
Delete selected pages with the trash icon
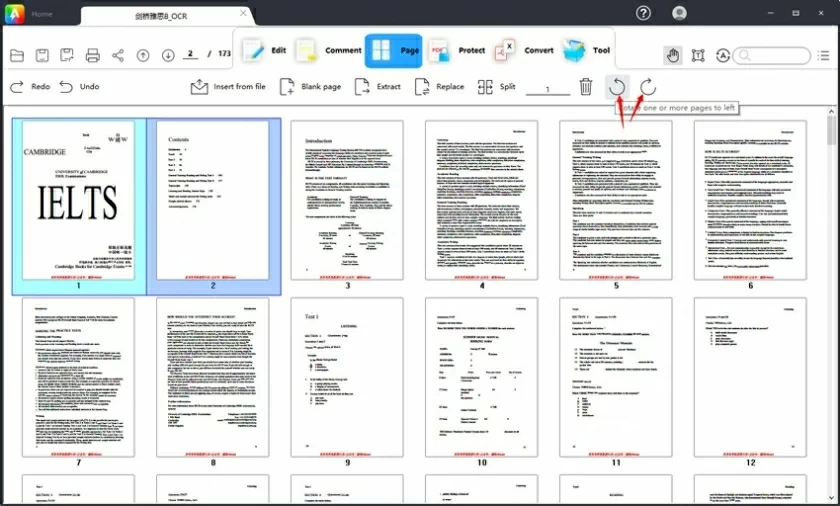click(x=586, y=86)
